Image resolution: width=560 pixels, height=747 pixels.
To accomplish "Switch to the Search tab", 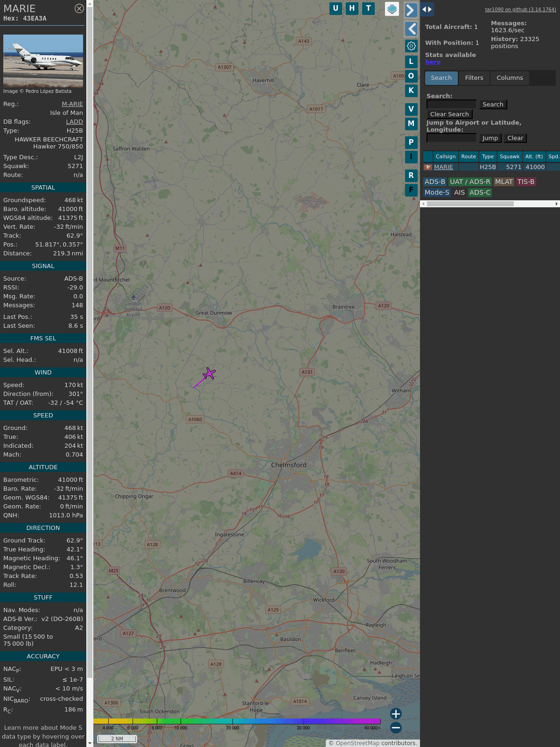I will [441, 78].
